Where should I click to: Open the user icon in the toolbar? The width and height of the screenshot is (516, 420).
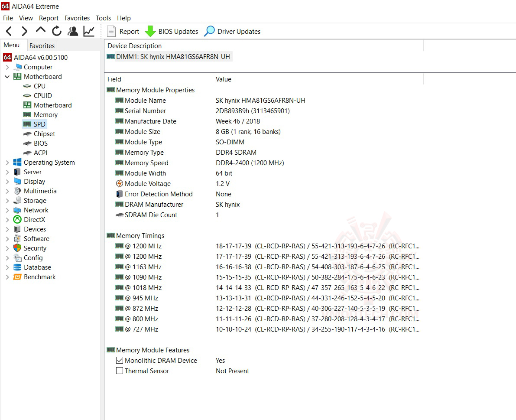tap(73, 31)
